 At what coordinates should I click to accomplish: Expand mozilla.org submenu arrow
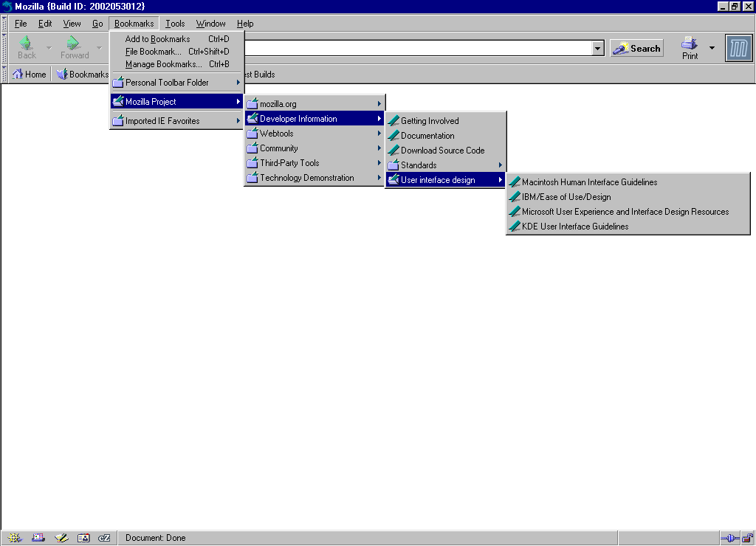(379, 103)
